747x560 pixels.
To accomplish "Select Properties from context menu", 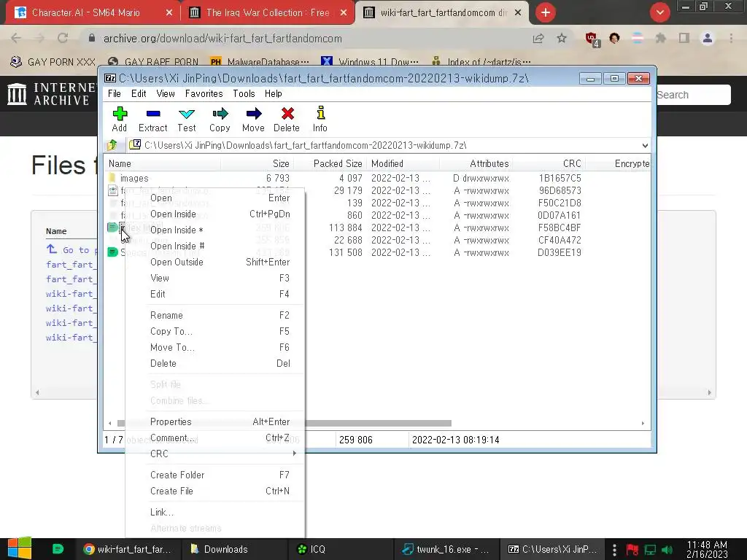I will click(214, 422).
